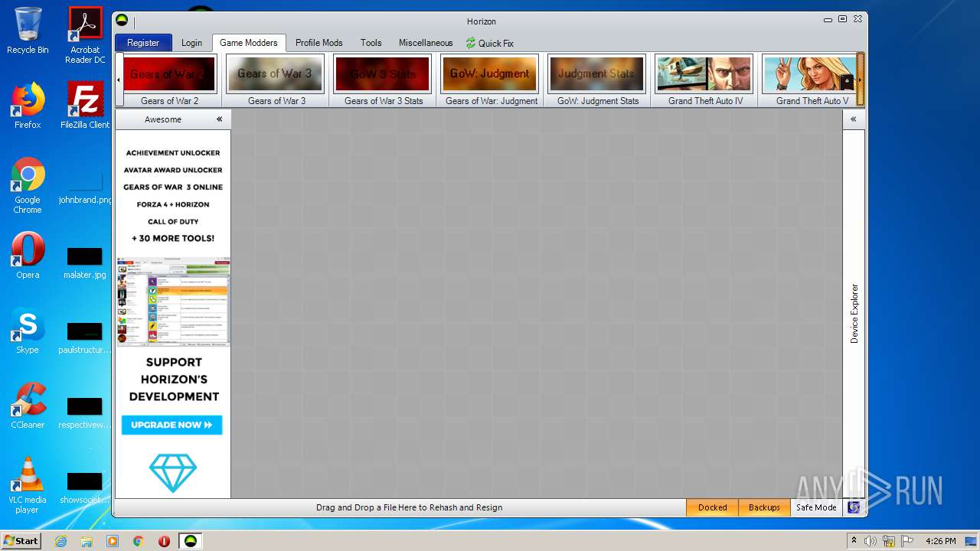The width and height of the screenshot is (980, 551).
Task: Open the Grand Theft Auto IV modder
Action: tap(704, 80)
